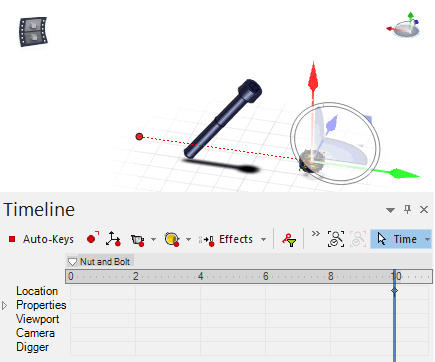Viewport: 435px width, 362px height.
Task: Click the key diamond on Location track
Action: click(x=394, y=291)
